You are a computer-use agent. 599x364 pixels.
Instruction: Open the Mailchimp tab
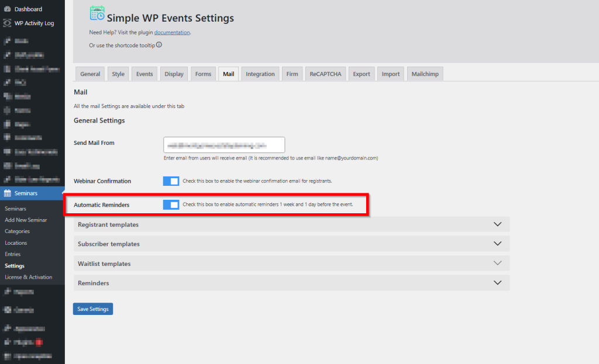point(425,74)
